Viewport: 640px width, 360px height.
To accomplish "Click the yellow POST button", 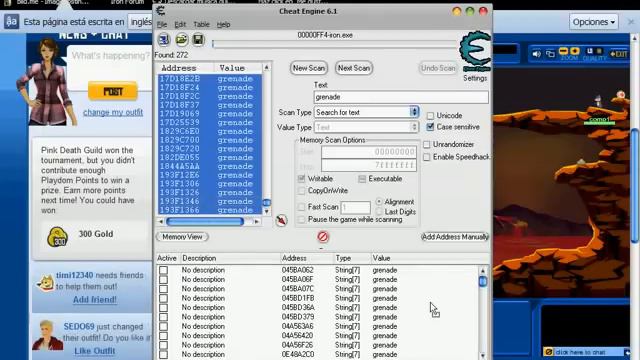I will 113,91.
